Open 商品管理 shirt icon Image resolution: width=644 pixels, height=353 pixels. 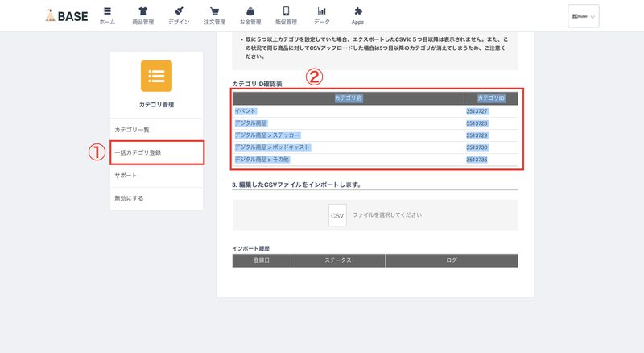click(143, 11)
